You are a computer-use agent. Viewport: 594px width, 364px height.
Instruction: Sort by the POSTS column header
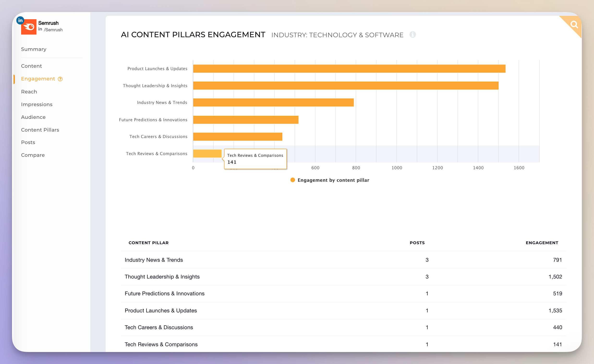pyautogui.click(x=417, y=243)
